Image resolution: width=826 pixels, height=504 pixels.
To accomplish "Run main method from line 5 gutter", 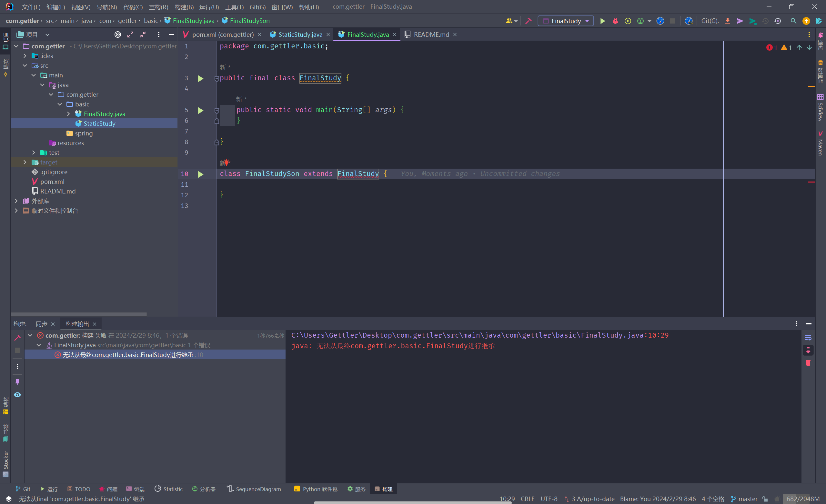I will [x=200, y=110].
